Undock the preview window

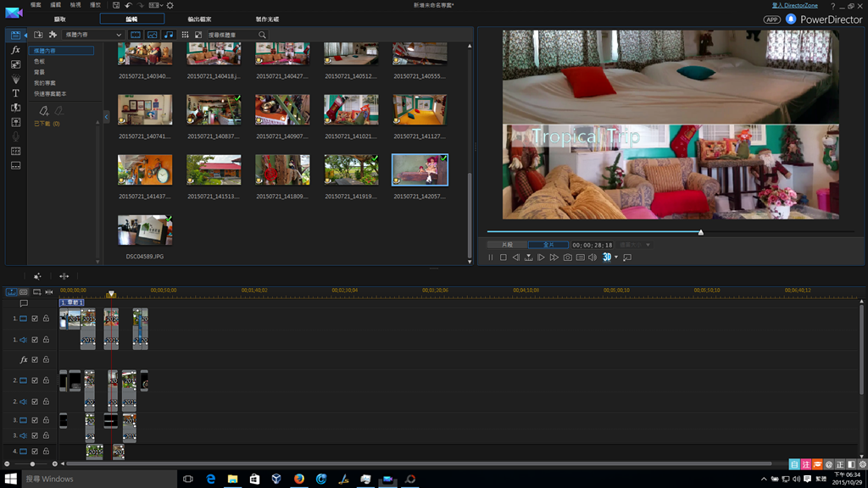tap(627, 258)
